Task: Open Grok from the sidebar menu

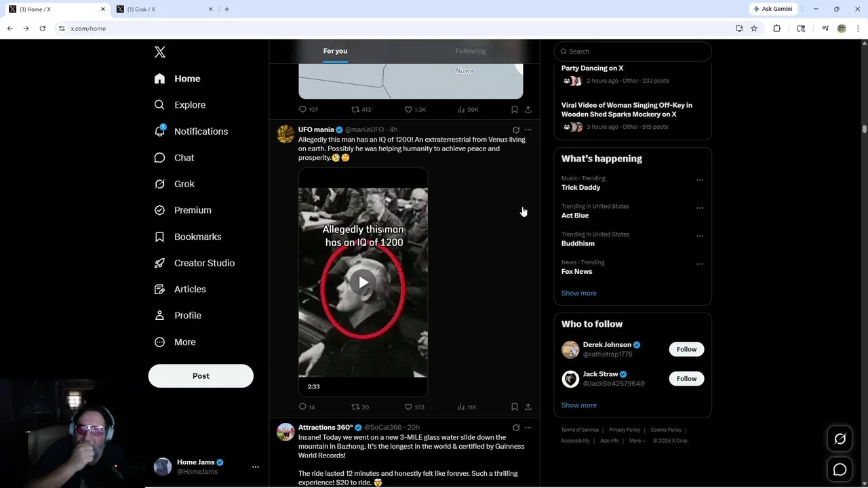Action: pos(174,184)
